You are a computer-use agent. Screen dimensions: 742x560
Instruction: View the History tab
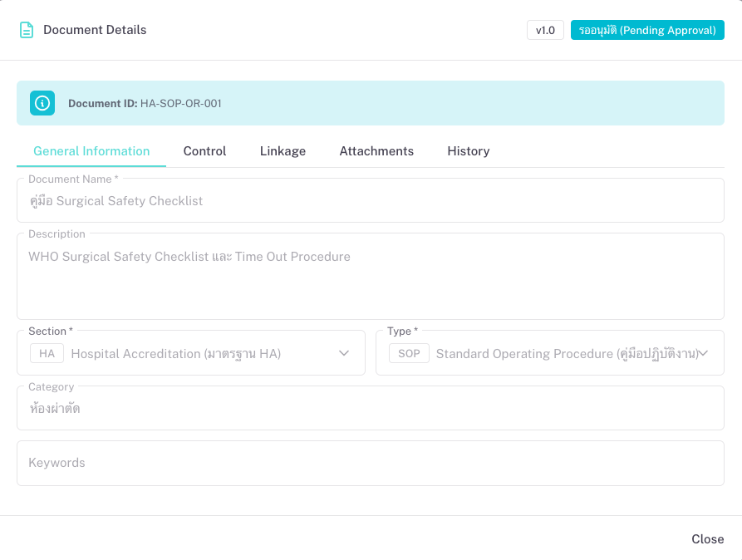[468, 151]
